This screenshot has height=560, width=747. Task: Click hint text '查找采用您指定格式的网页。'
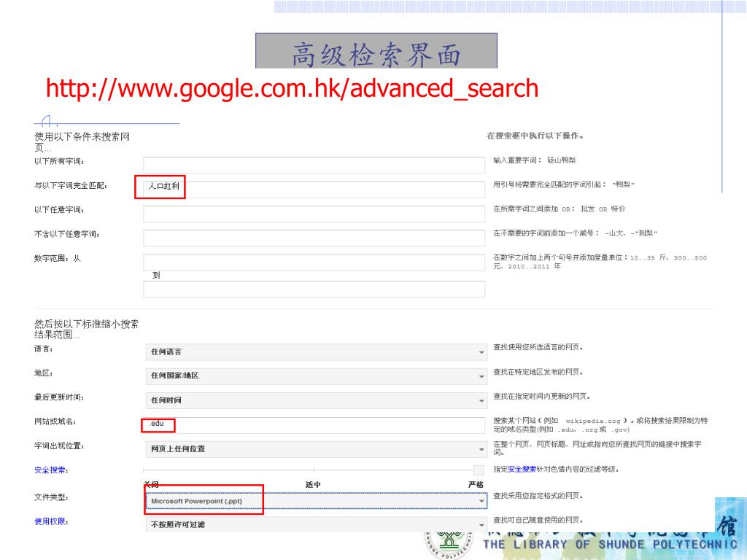[x=538, y=496]
